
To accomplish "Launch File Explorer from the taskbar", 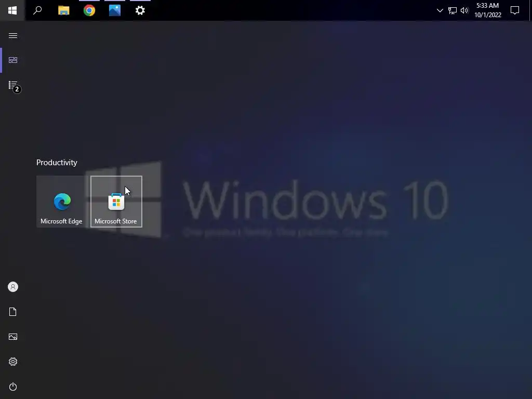I will tap(63, 10).
